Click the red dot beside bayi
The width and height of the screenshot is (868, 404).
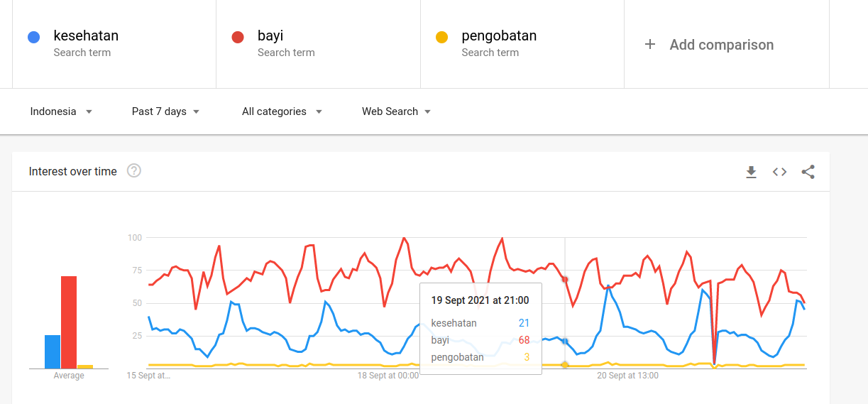pyautogui.click(x=238, y=38)
